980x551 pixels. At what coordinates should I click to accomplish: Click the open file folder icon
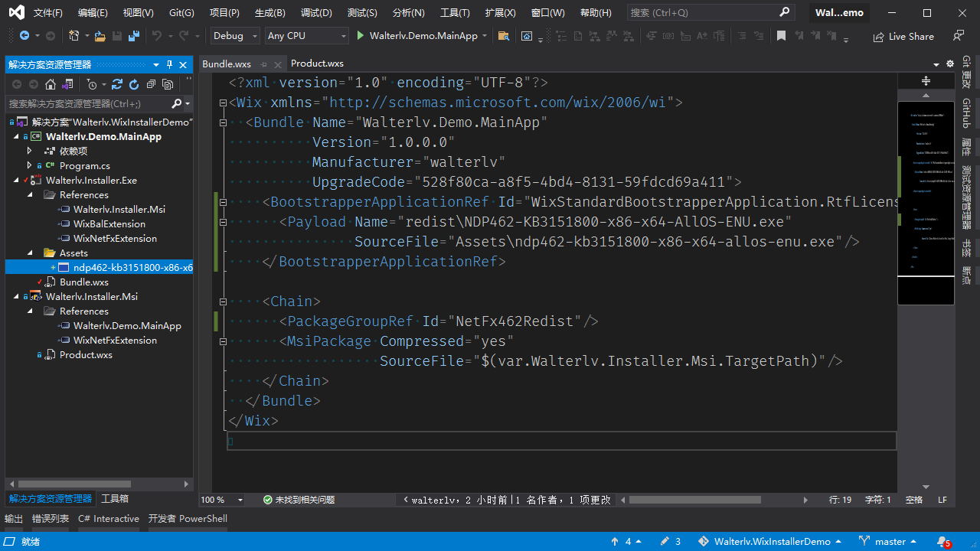click(100, 36)
